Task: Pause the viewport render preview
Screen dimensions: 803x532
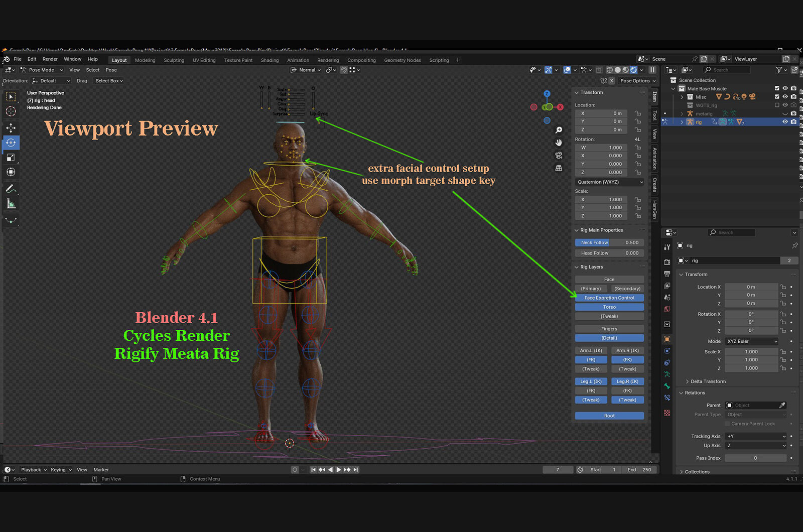Action: [x=652, y=70]
